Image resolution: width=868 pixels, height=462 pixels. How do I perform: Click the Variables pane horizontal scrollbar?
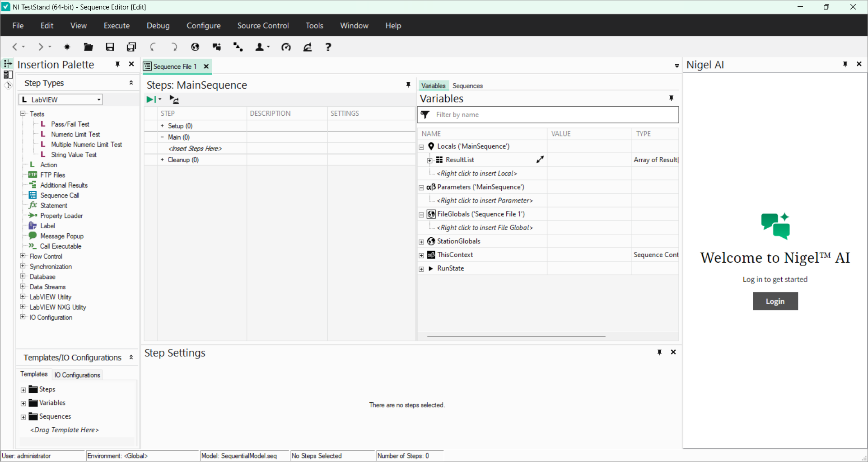click(x=516, y=336)
